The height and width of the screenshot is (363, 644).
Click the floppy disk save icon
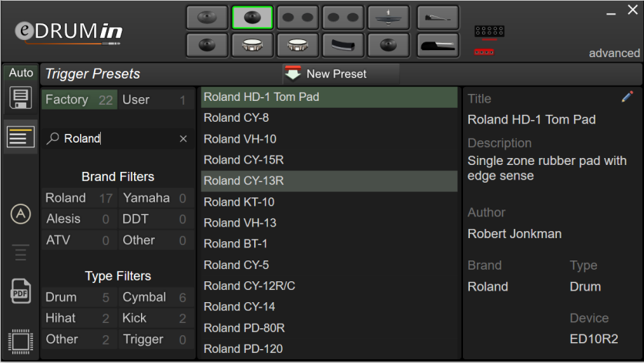click(x=21, y=98)
